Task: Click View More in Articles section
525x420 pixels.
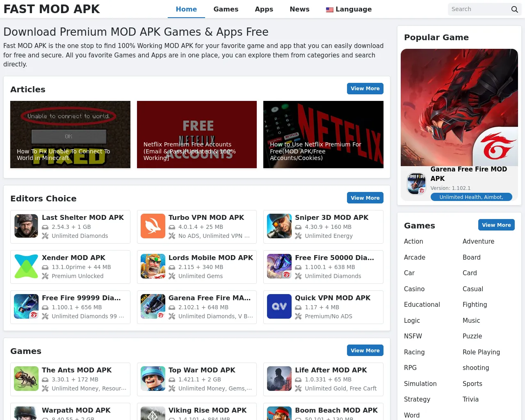Action: 365,89
